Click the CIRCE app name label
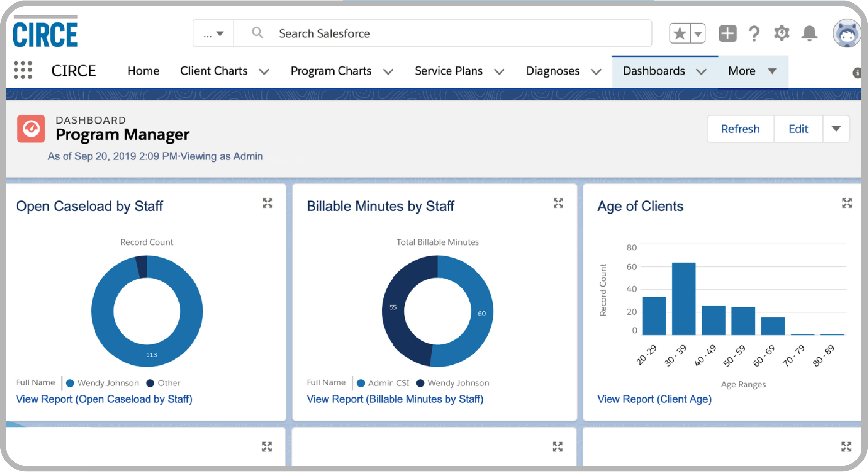Viewport: 868px width, 473px height. click(x=74, y=71)
